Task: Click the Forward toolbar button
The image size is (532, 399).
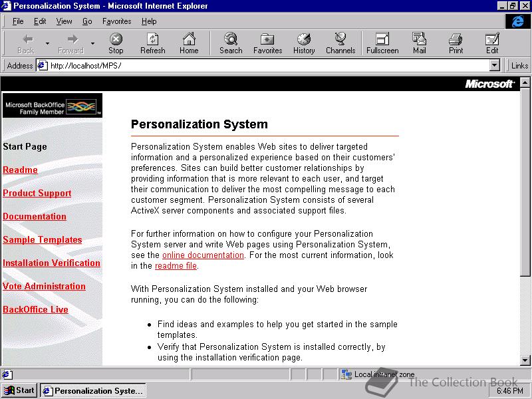Action: click(x=71, y=43)
